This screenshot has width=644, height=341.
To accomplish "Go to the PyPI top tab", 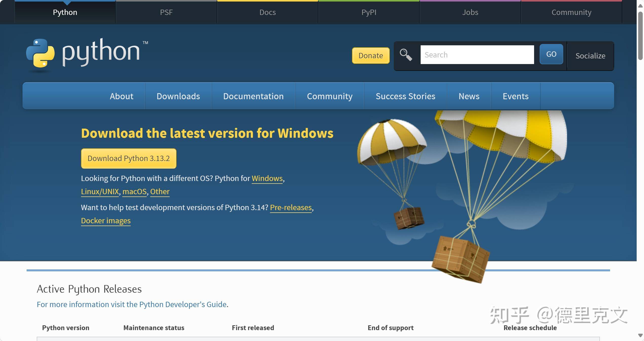I will pyautogui.click(x=369, y=12).
